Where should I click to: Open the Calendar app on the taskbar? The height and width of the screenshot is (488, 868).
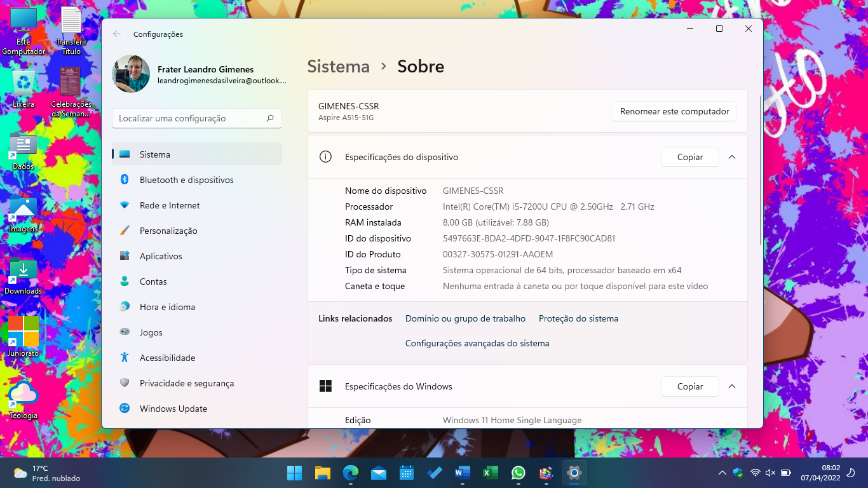(407, 473)
